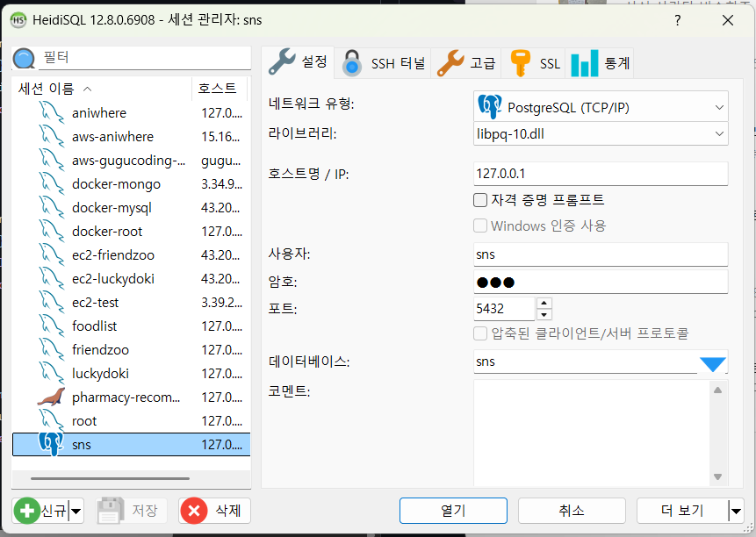Click the database field containing sns

coord(586,362)
